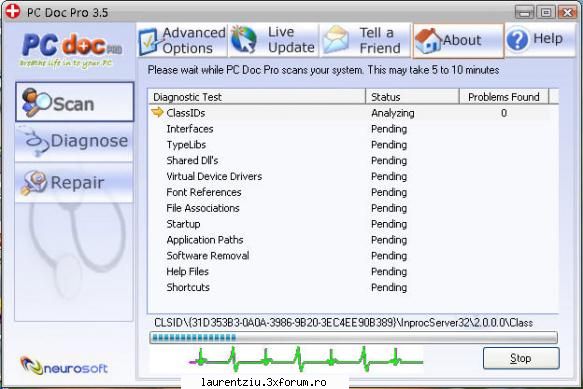The height and width of the screenshot is (389, 583).
Task: Click the Help question mark icon
Action: click(517, 39)
